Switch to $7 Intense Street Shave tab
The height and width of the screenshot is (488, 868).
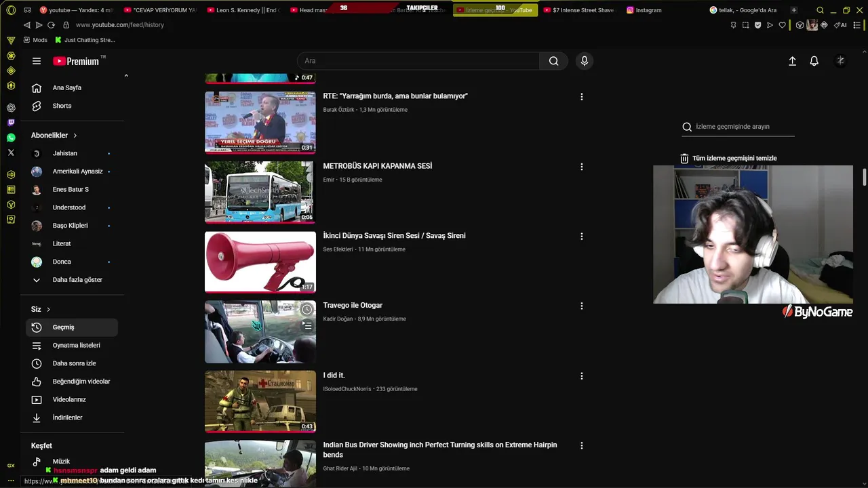click(x=578, y=10)
